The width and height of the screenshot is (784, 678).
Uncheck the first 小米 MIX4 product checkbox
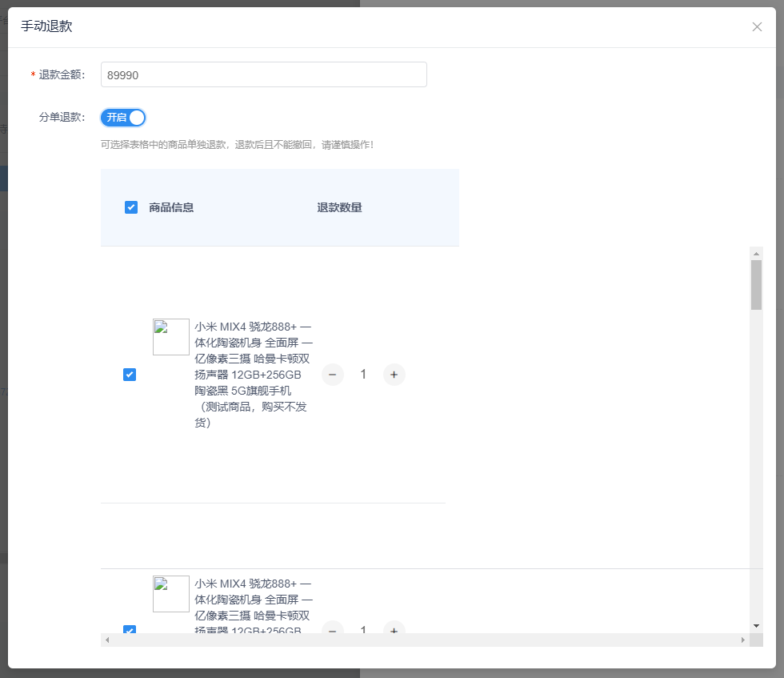point(130,375)
